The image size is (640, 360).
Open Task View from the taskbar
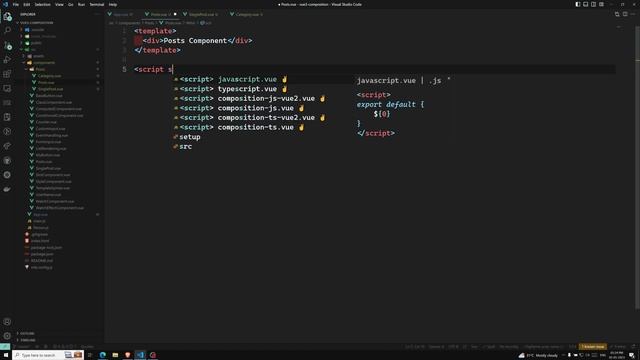click(x=90, y=355)
